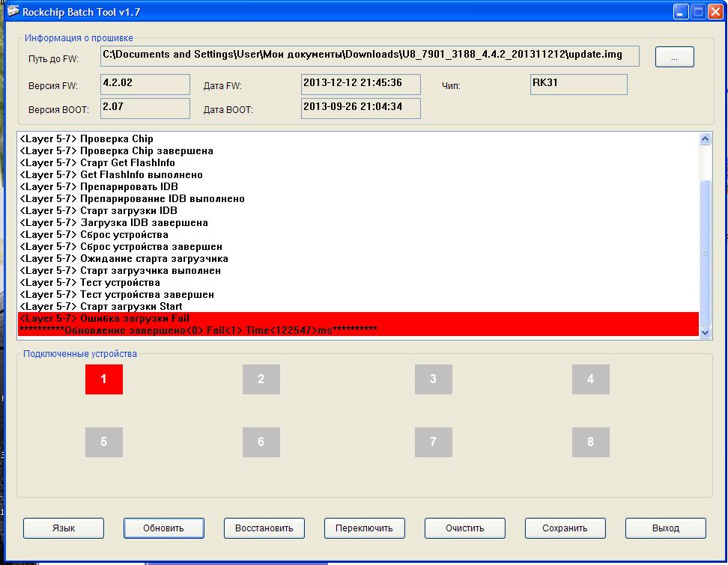This screenshot has height=565, width=728.
Task: Select the gray device slot 2
Action: pos(261,379)
